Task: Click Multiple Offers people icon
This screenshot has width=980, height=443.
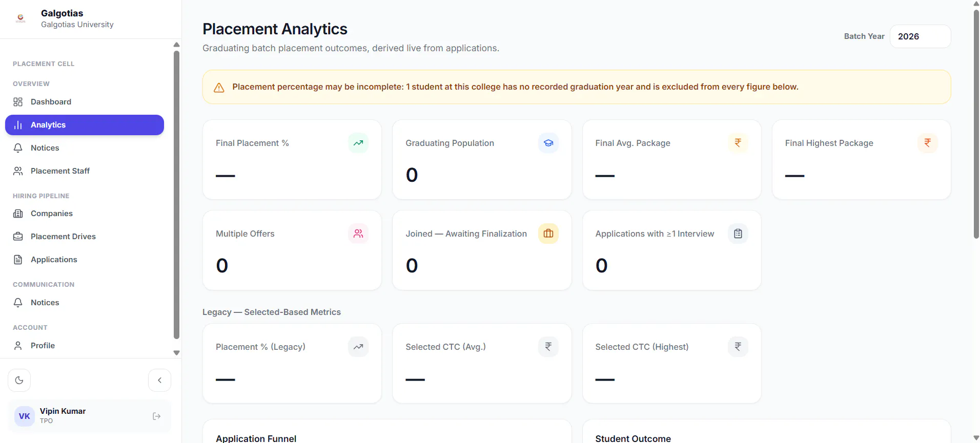Action: pyautogui.click(x=358, y=234)
